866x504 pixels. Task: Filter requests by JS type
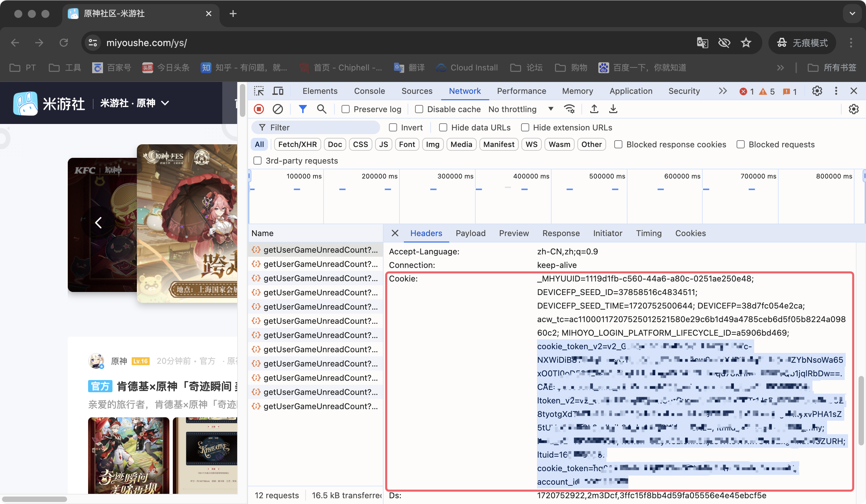(x=384, y=144)
